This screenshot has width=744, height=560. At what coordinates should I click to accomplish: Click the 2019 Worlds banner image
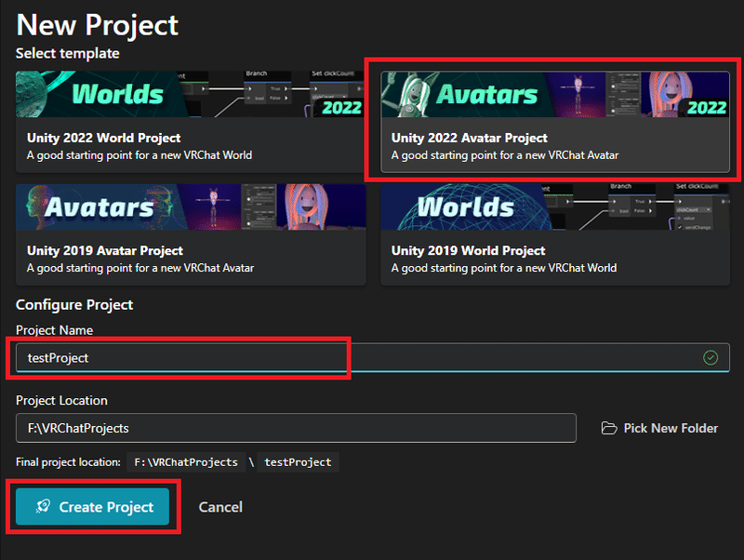[x=554, y=207]
